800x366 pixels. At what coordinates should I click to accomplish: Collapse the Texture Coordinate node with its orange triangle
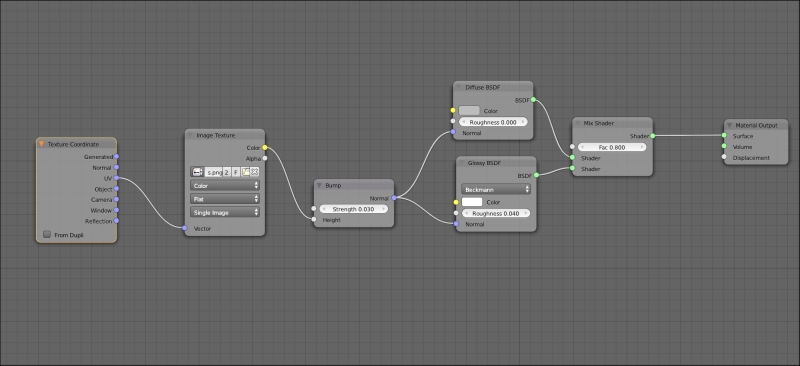click(x=41, y=144)
